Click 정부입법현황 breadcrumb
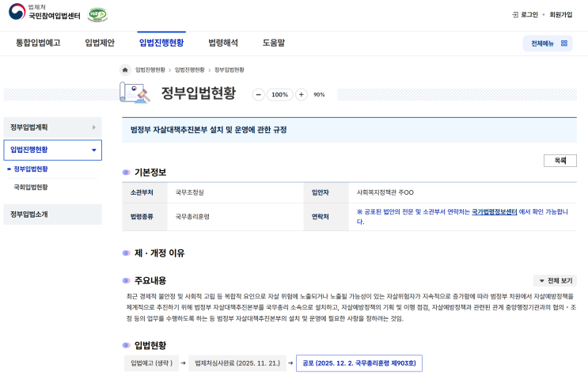This screenshot has height=380, width=588. [230, 70]
